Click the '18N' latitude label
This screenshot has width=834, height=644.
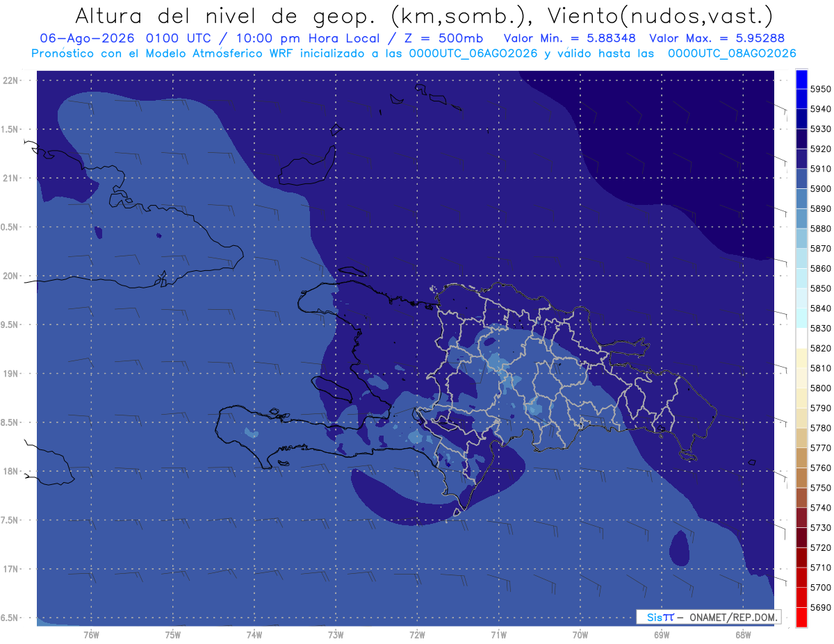pos(10,472)
